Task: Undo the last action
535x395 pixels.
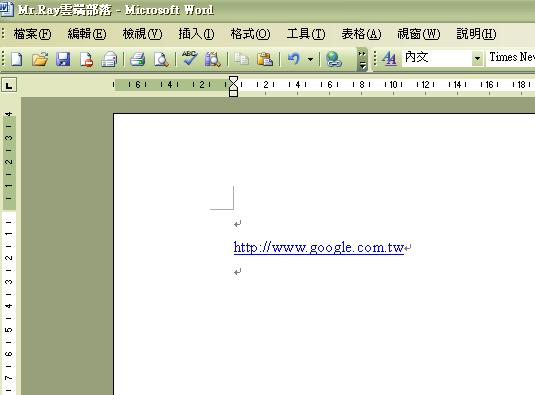Action: point(293,59)
